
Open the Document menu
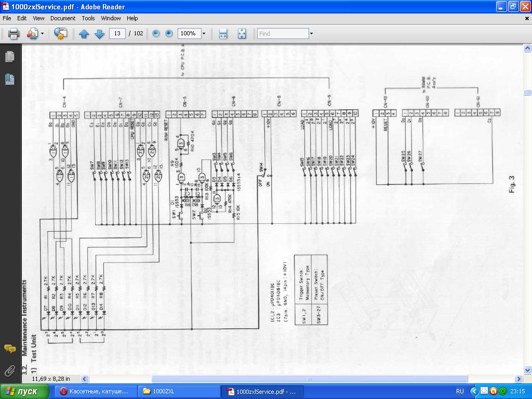click(63, 18)
